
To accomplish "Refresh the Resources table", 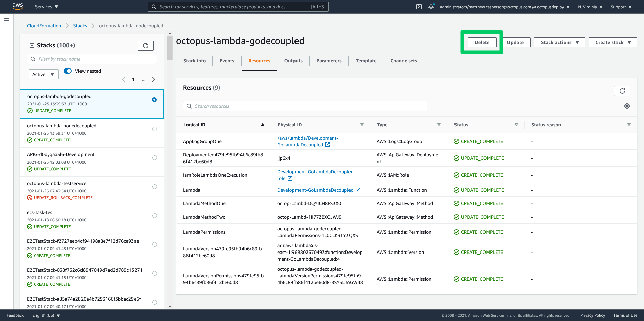I will coord(622,91).
